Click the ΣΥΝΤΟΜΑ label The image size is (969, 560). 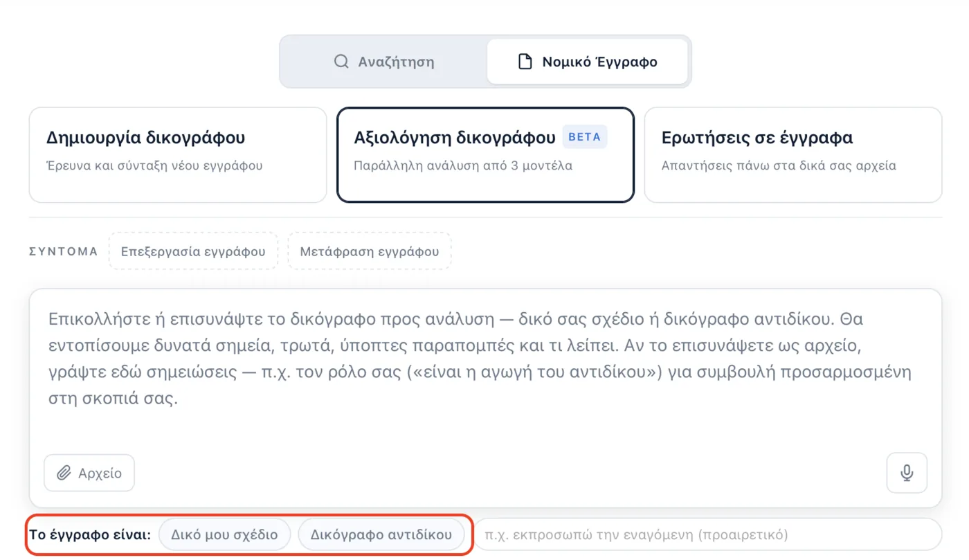coord(64,251)
